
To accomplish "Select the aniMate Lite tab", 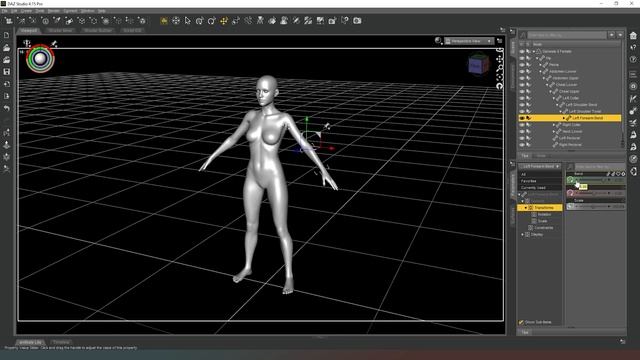I will 30,342.
